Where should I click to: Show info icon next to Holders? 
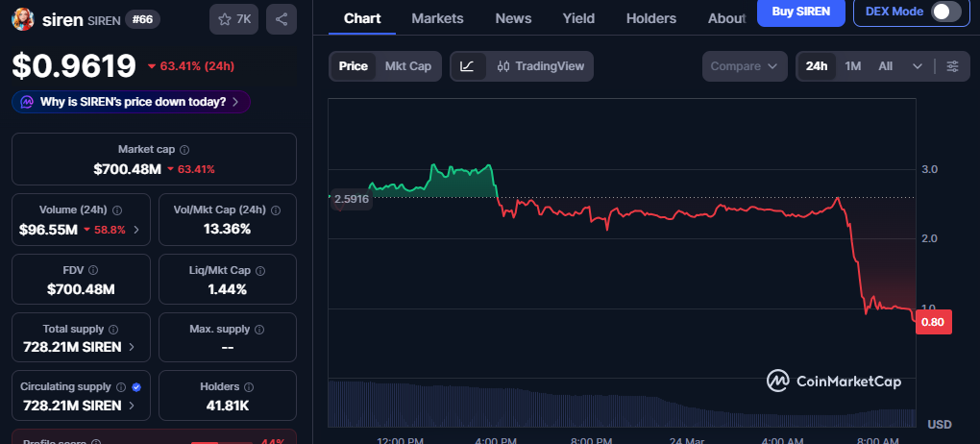249,387
